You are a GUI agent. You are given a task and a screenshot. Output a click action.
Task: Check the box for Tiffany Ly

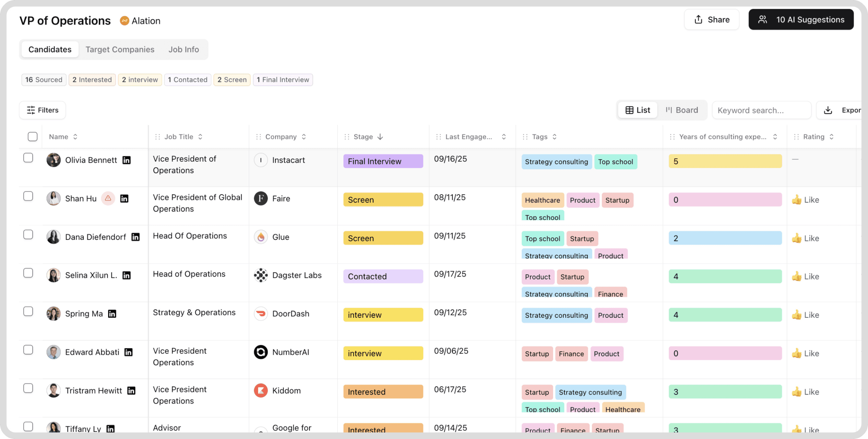pyautogui.click(x=28, y=426)
